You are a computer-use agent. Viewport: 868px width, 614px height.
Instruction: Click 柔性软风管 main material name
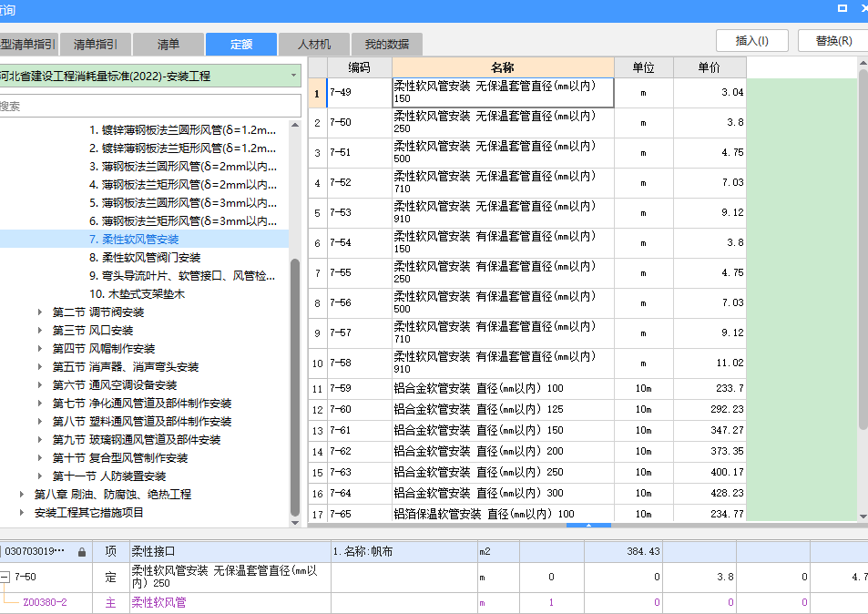158,602
